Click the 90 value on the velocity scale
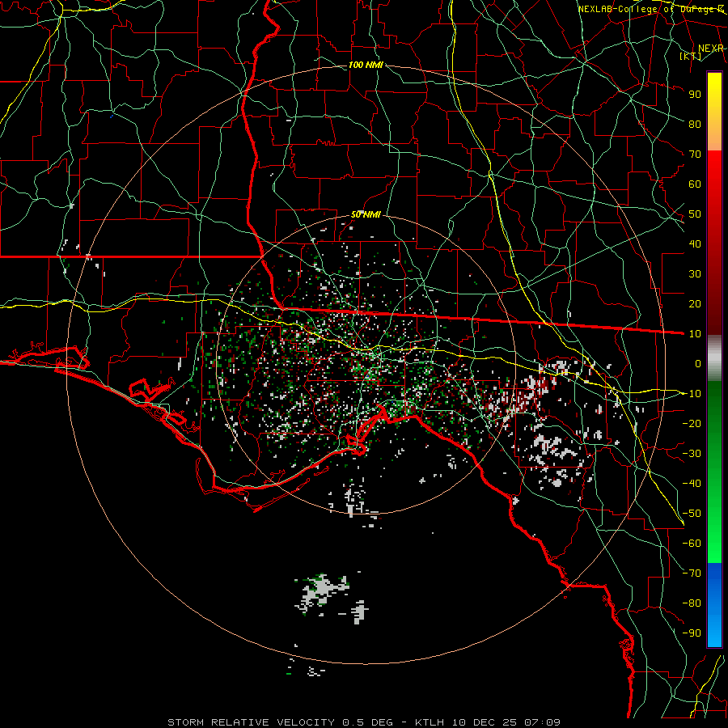The image size is (728, 728). pos(695,95)
